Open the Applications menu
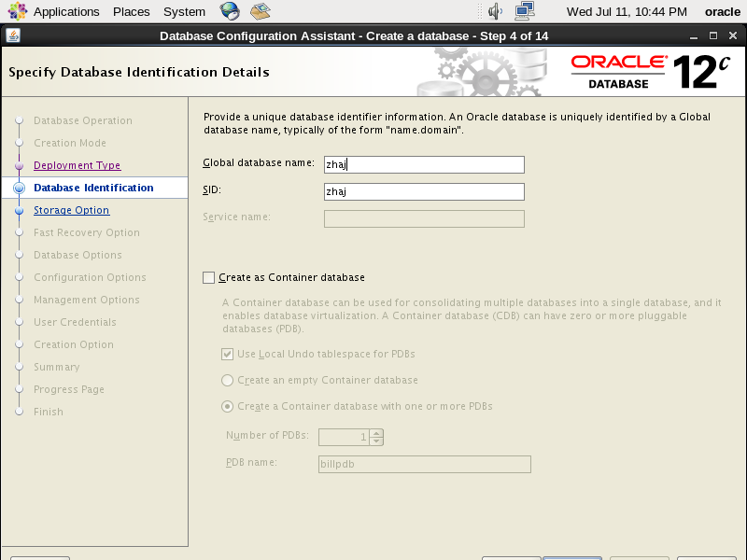 [66, 11]
